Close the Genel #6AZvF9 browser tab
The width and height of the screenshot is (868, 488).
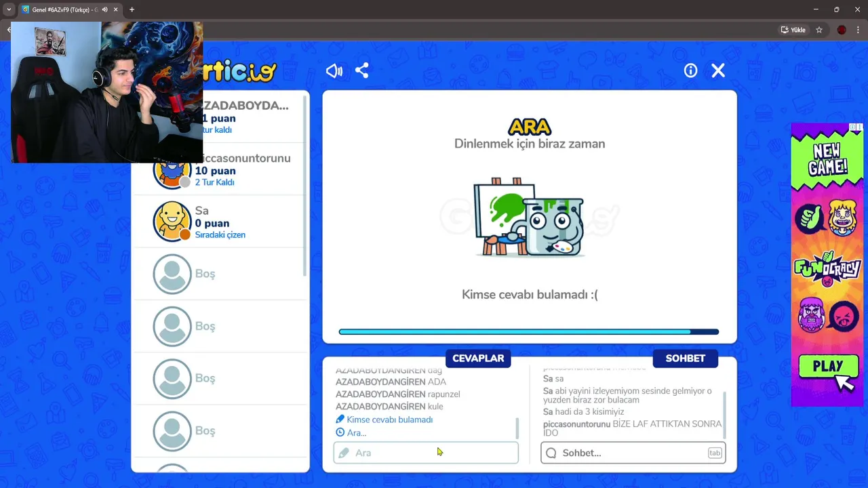coord(116,9)
